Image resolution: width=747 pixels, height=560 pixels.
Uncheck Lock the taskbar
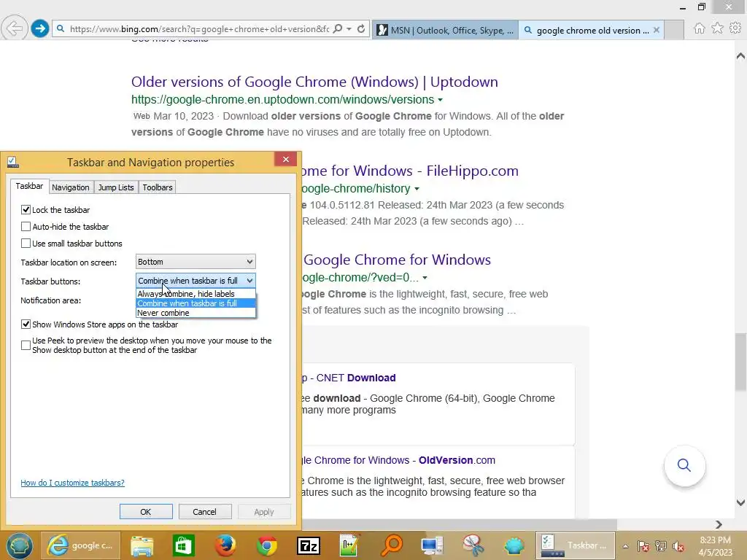[26, 210]
